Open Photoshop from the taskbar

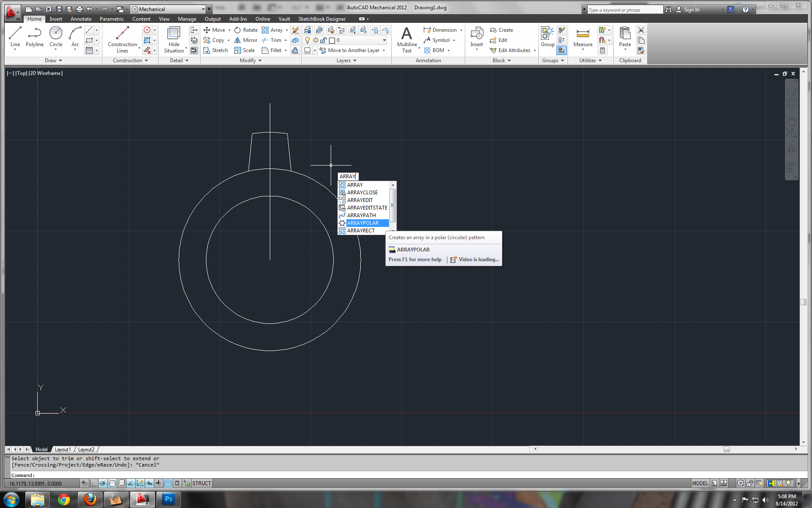(168, 500)
